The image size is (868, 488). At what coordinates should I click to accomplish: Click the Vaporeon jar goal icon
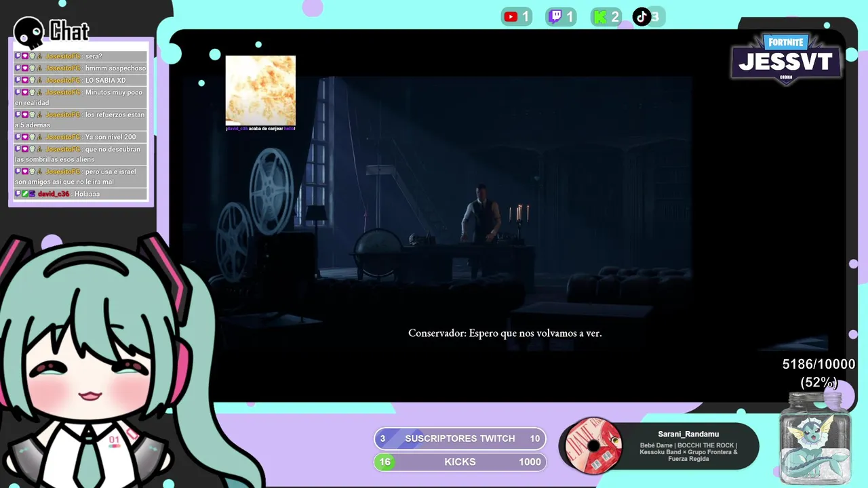814,439
